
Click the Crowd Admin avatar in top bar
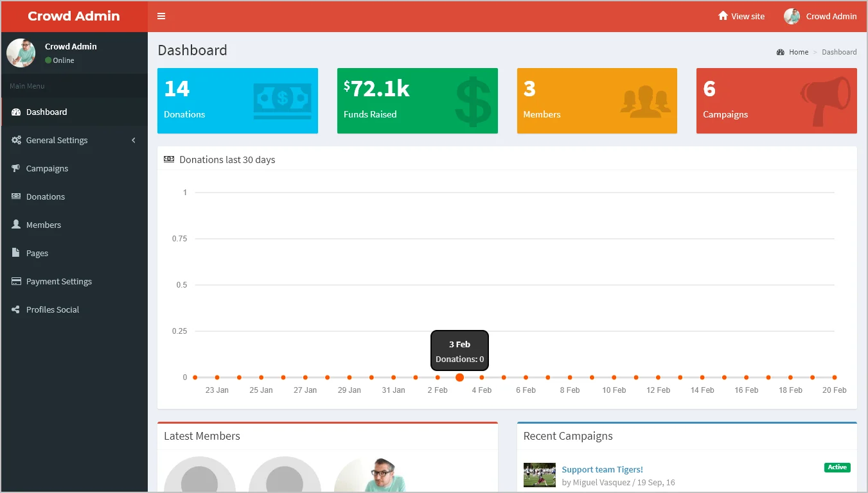[792, 16]
